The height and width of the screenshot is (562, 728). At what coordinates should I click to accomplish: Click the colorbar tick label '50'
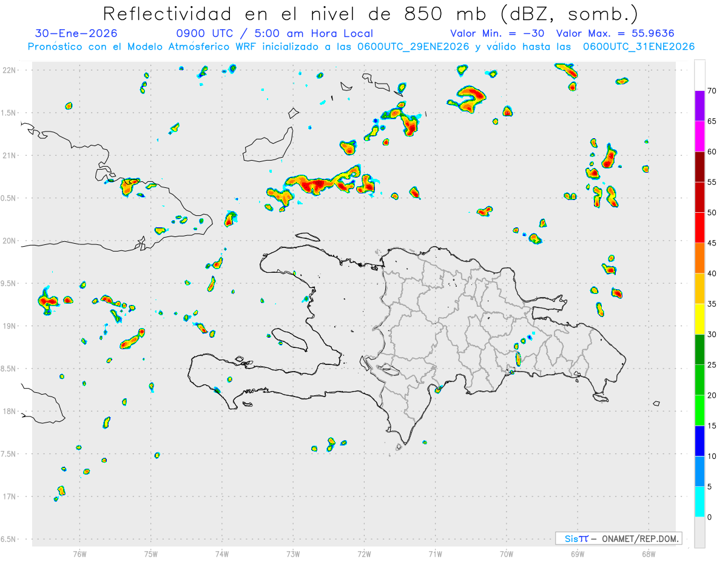click(x=712, y=213)
